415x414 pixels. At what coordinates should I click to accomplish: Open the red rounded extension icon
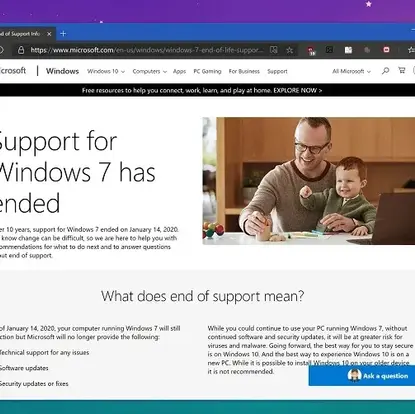[x=386, y=50]
